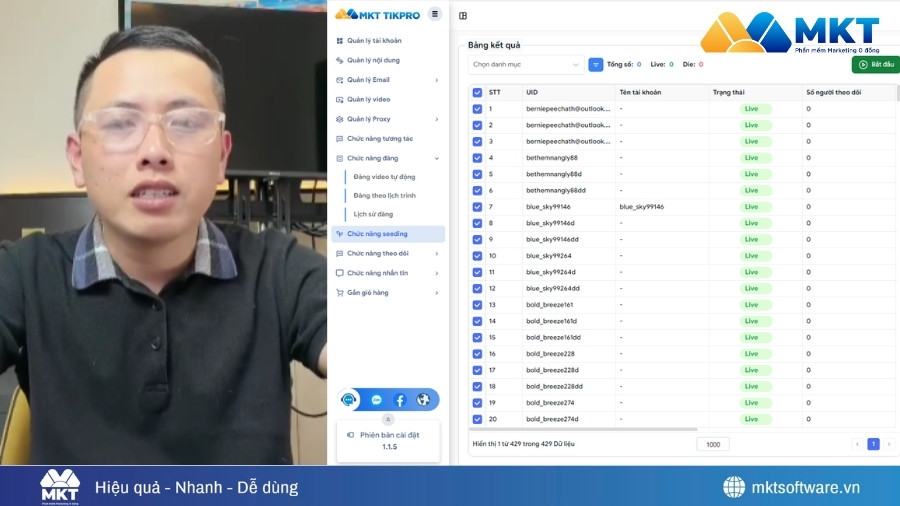This screenshot has width=900, height=506.
Task: Expand the Quản lý Proxy submenu arrow
Action: (x=437, y=119)
